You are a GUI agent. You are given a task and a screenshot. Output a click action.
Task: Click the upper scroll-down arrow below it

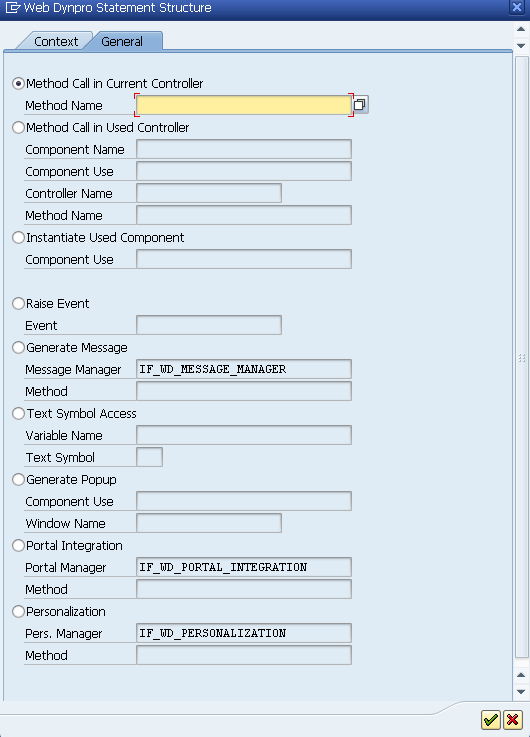521,46
